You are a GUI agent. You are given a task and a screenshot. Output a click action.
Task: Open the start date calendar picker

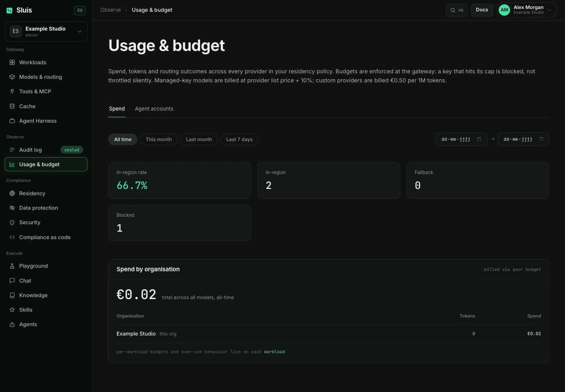click(479, 139)
